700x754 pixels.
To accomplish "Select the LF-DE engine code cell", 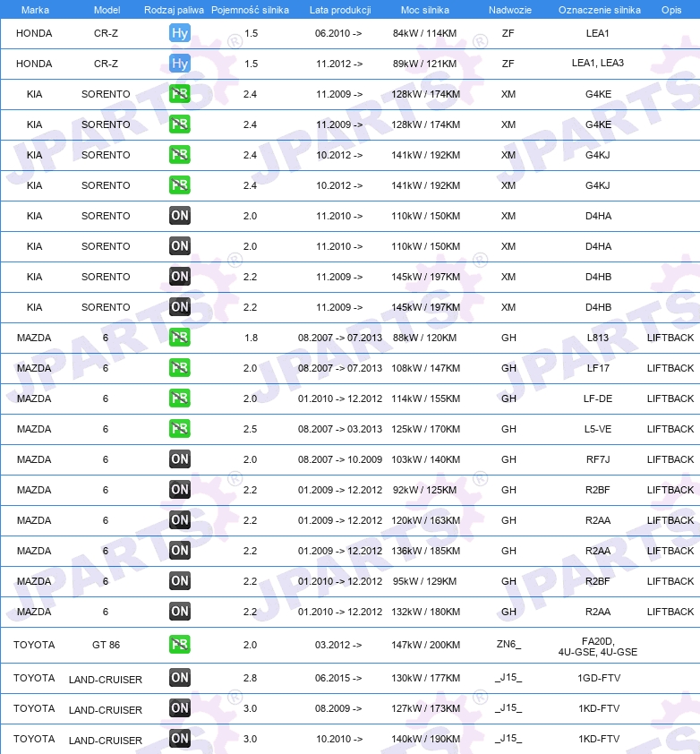I will pyautogui.click(x=598, y=398).
